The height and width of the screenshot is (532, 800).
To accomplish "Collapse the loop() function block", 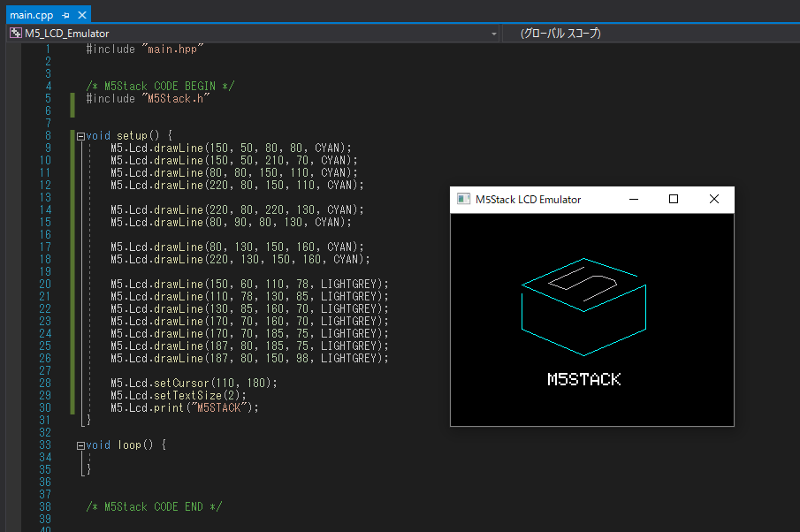I will pos(80,445).
